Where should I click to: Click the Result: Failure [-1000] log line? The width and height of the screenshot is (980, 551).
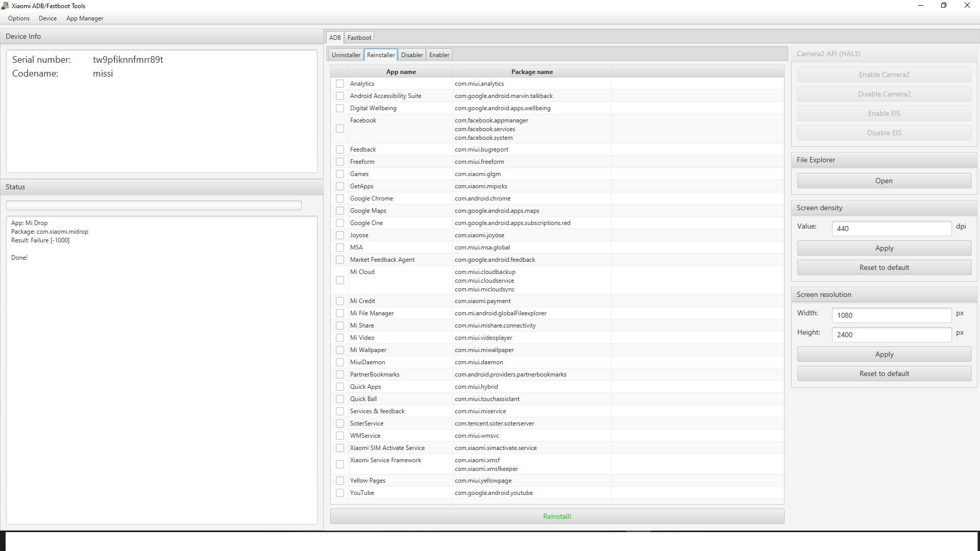click(40, 240)
